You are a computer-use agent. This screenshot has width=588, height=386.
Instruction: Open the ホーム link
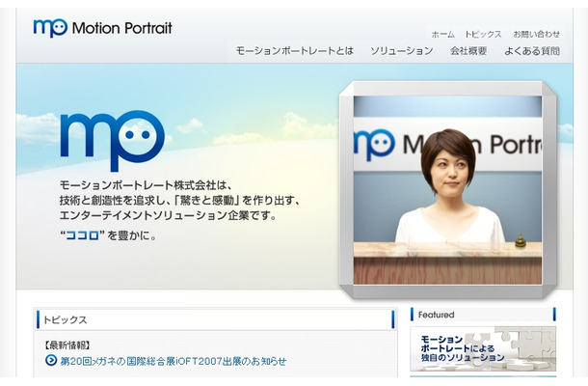(x=442, y=35)
